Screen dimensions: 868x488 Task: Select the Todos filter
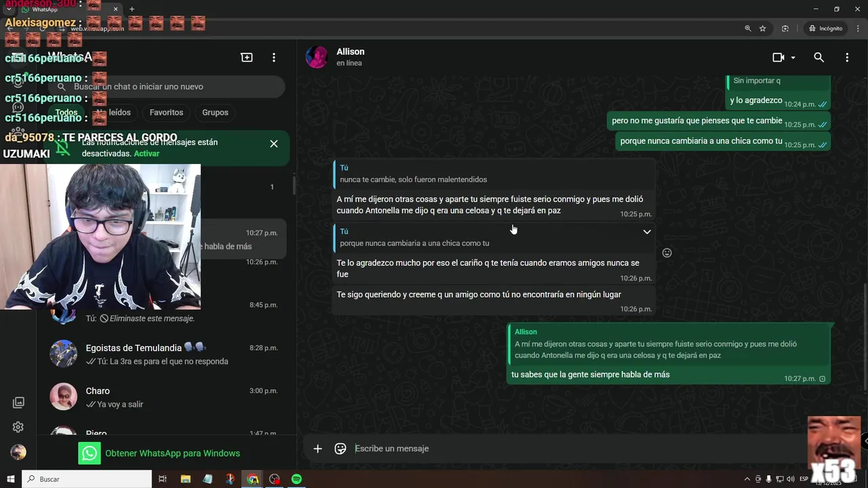click(x=66, y=113)
